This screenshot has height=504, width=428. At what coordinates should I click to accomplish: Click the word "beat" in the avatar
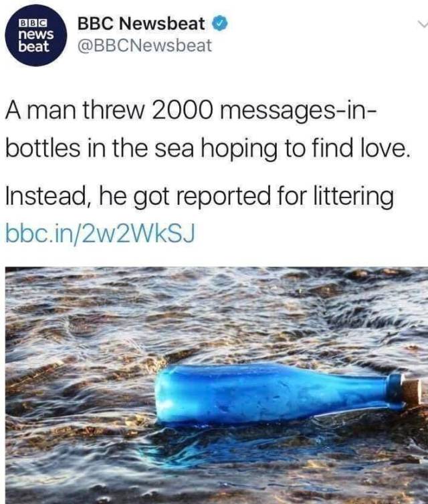click(33, 48)
